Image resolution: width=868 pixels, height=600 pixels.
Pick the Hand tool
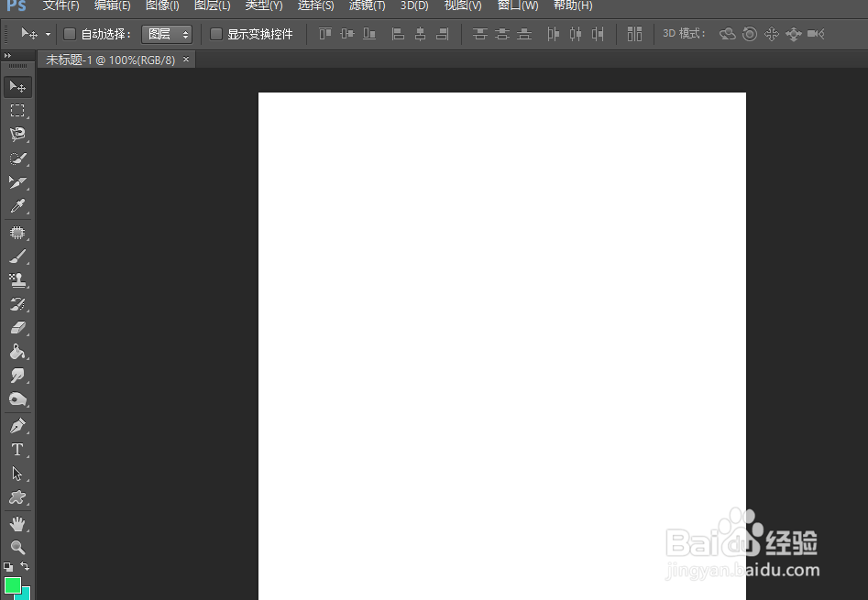click(x=17, y=524)
